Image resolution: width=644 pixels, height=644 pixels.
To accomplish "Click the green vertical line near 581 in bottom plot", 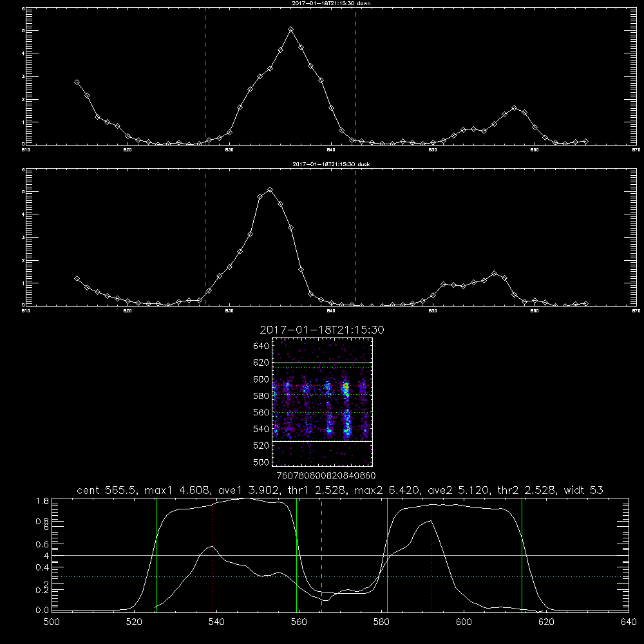I will click(x=387, y=554).
